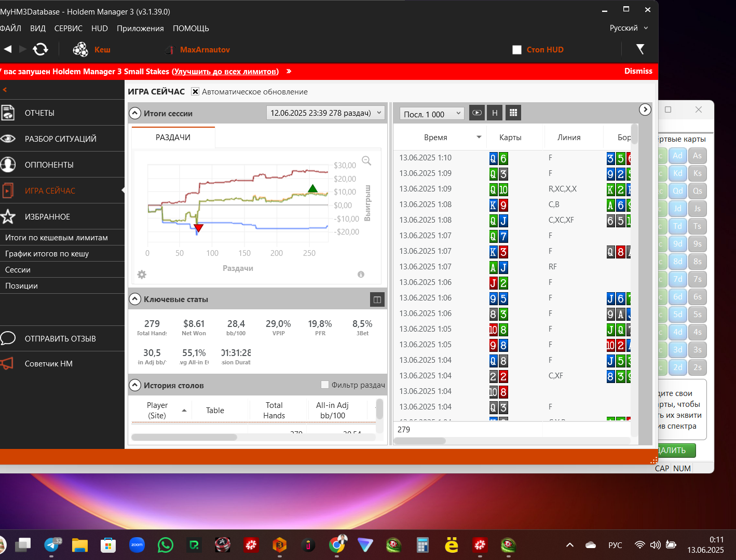Toggle 2s card in dead cards window
Viewport: 736px width, 560px height.
point(698,367)
